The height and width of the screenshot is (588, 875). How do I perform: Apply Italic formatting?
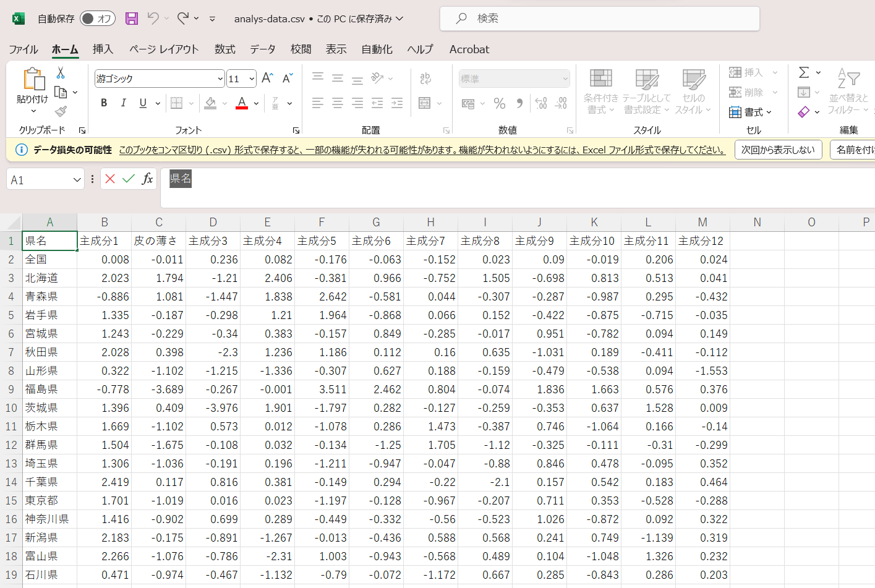(x=123, y=103)
